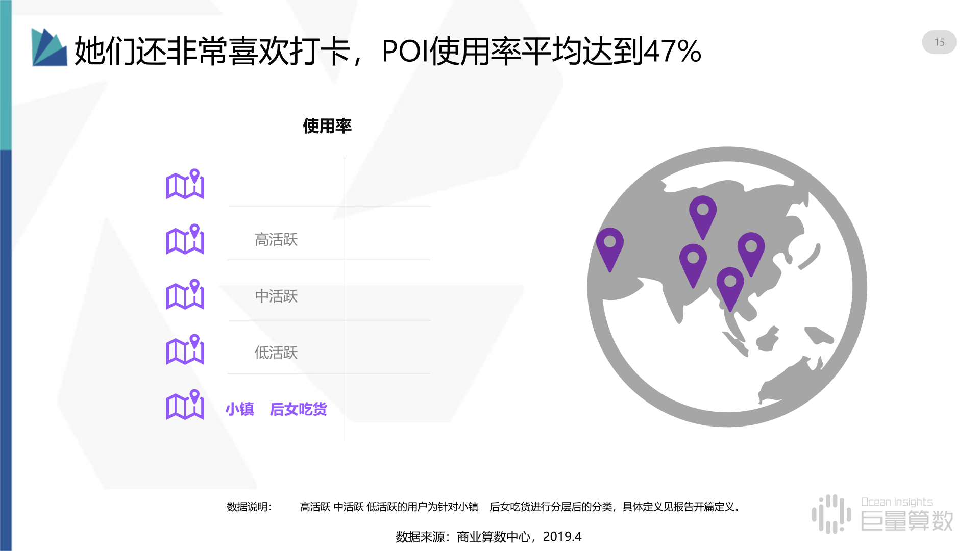
Task: Click the 巨量算数 dotted bars logo icon
Action: [831, 514]
